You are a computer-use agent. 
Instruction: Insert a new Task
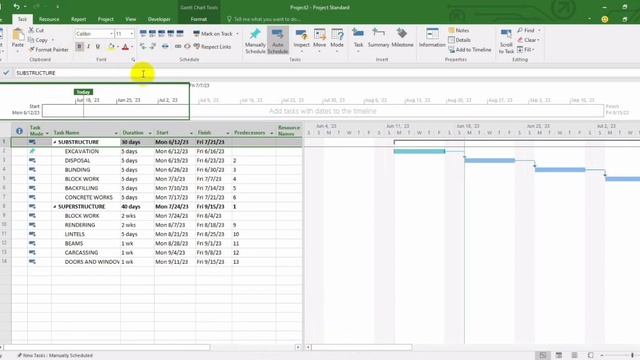coord(358,39)
